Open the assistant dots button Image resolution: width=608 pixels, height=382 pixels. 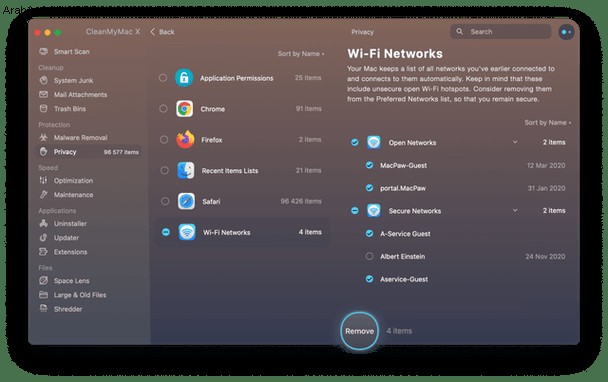566,32
